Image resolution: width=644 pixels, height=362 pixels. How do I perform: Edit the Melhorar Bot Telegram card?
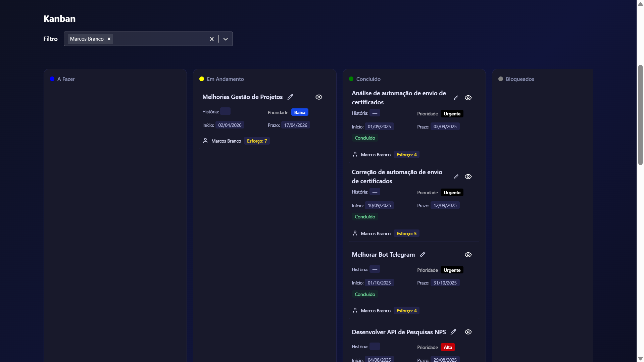423,255
